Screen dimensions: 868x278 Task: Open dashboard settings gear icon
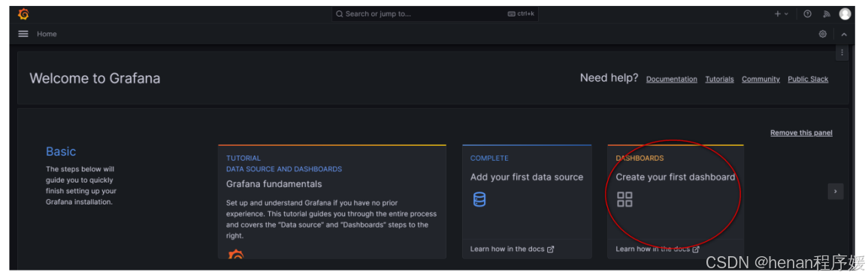click(823, 34)
